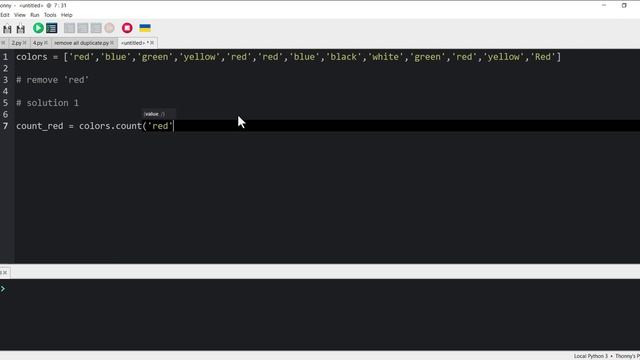Maximize the Thonny window
The image size is (640, 360).
[x=624, y=5]
